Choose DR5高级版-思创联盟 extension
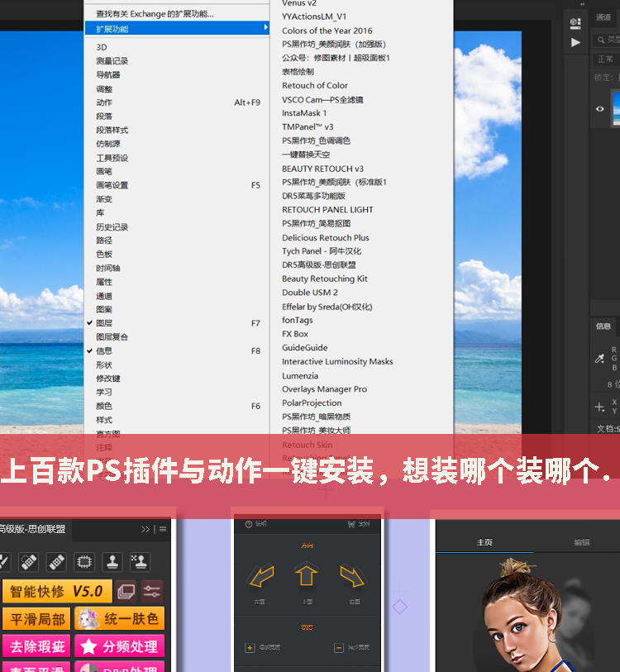This screenshot has width=620, height=672. click(319, 265)
